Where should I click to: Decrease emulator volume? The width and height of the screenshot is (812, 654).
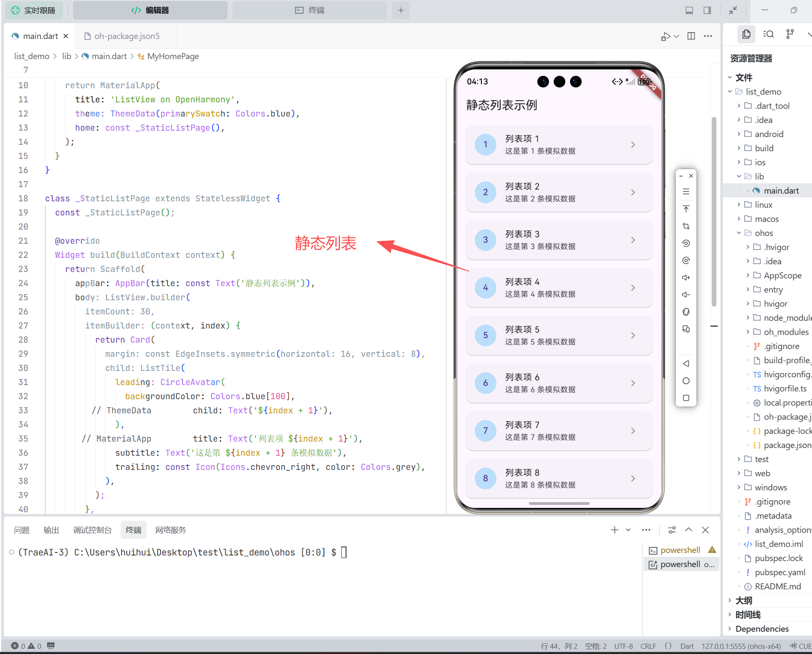686,294
